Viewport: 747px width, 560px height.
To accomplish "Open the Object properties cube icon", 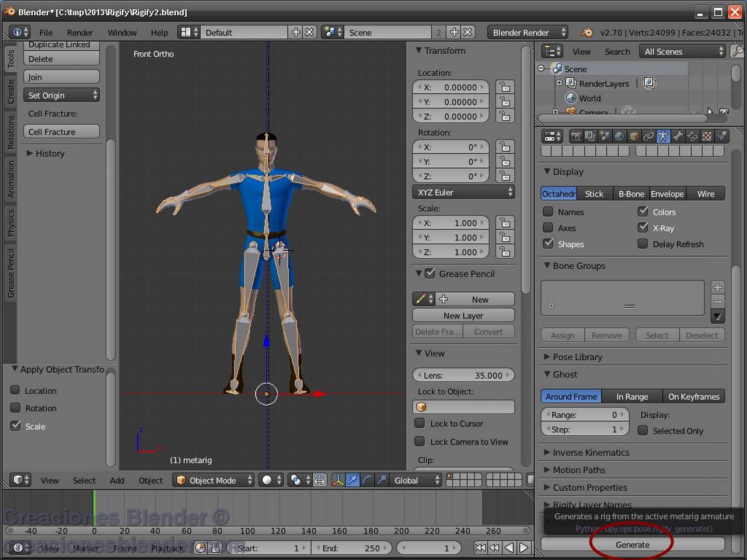I will click(x=634, y=136).
